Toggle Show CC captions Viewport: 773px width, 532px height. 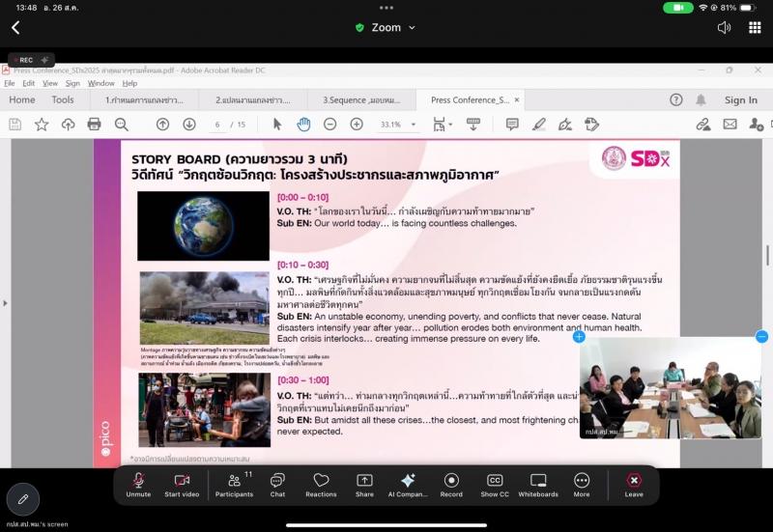[x=495, y=485]
